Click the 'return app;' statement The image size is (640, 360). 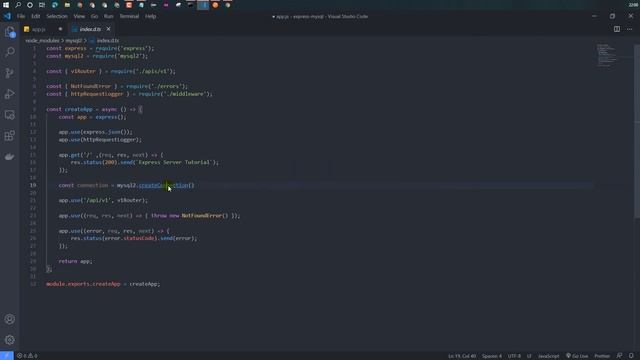[x=76, y=261]
